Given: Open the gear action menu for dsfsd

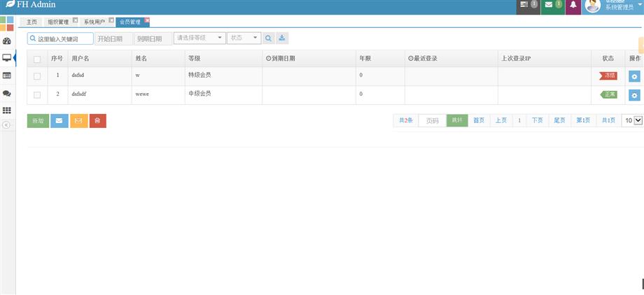Looking at the screenshot, I should pos(634,76).
